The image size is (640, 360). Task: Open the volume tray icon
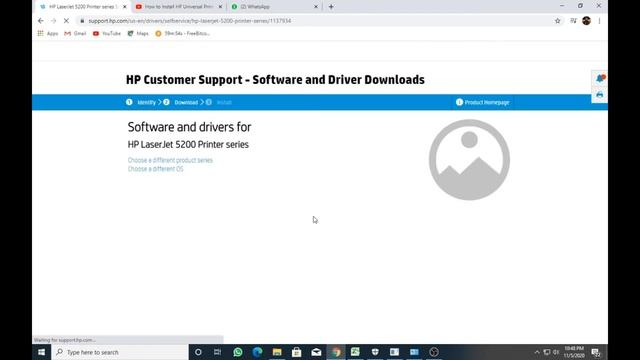coord(556,352)
